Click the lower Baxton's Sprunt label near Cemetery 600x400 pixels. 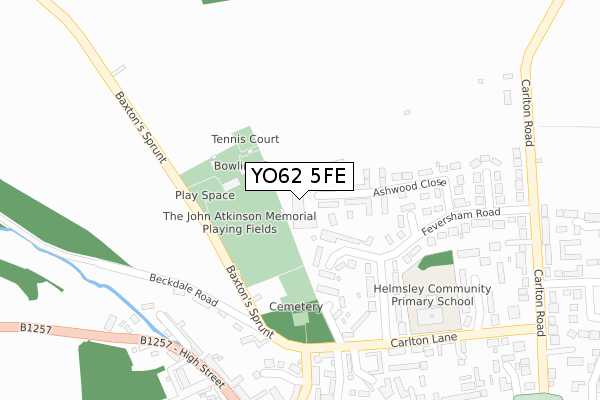point(250,302)
